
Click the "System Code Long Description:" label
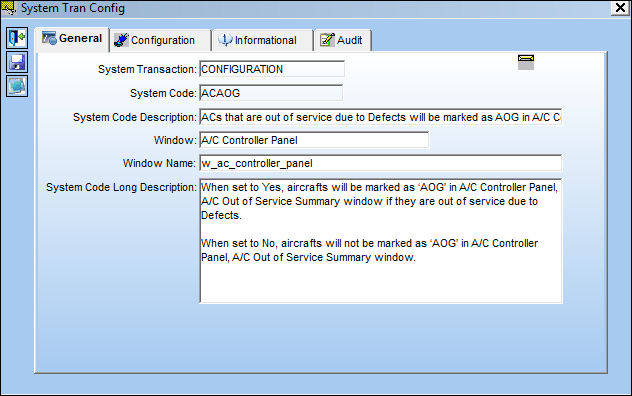pos(121,188)
